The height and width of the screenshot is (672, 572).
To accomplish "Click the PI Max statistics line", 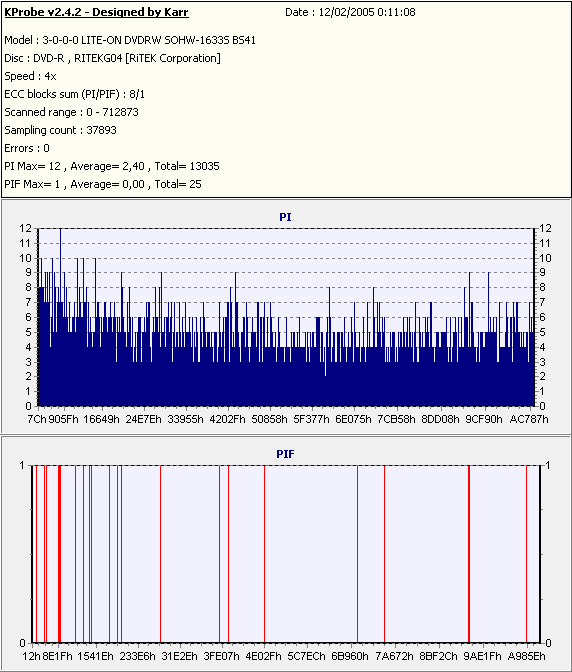I will (x=112, y=166).
